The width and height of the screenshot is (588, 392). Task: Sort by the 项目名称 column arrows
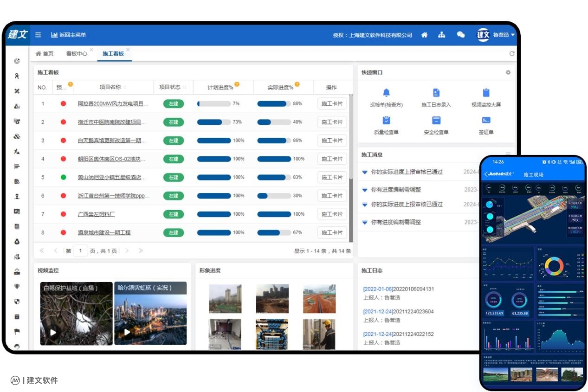coord(125,87)
